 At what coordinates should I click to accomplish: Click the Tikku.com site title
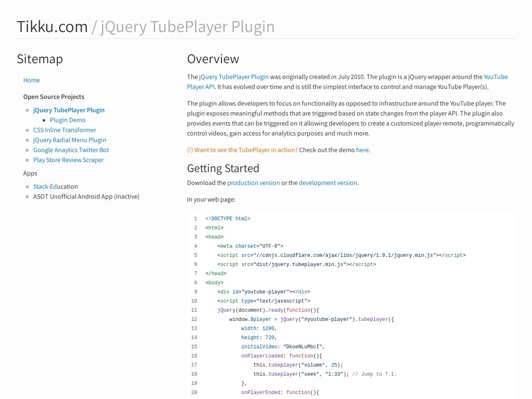(x=53, y=26)
